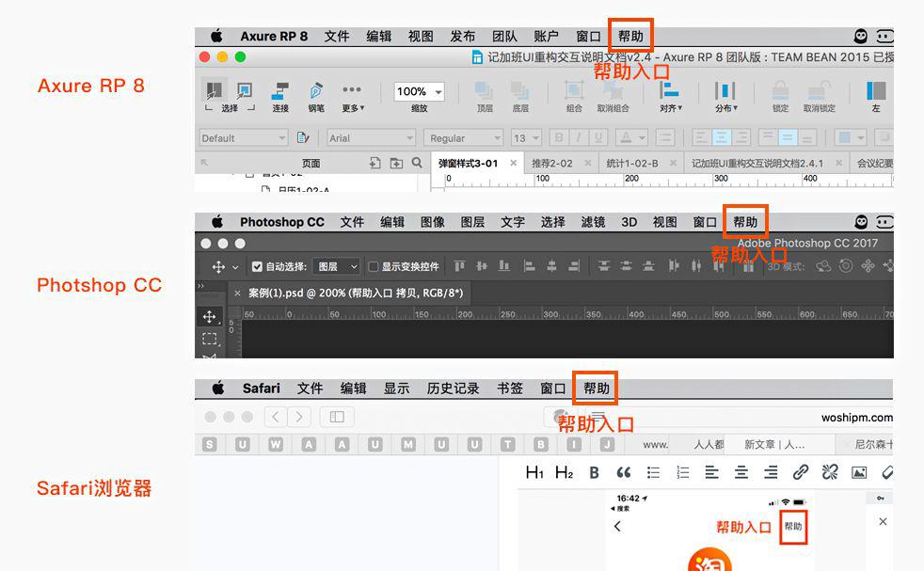Open the W favorite in Safari's favorites bar
This screenshot has height=571, width=924.
(275, 444)
